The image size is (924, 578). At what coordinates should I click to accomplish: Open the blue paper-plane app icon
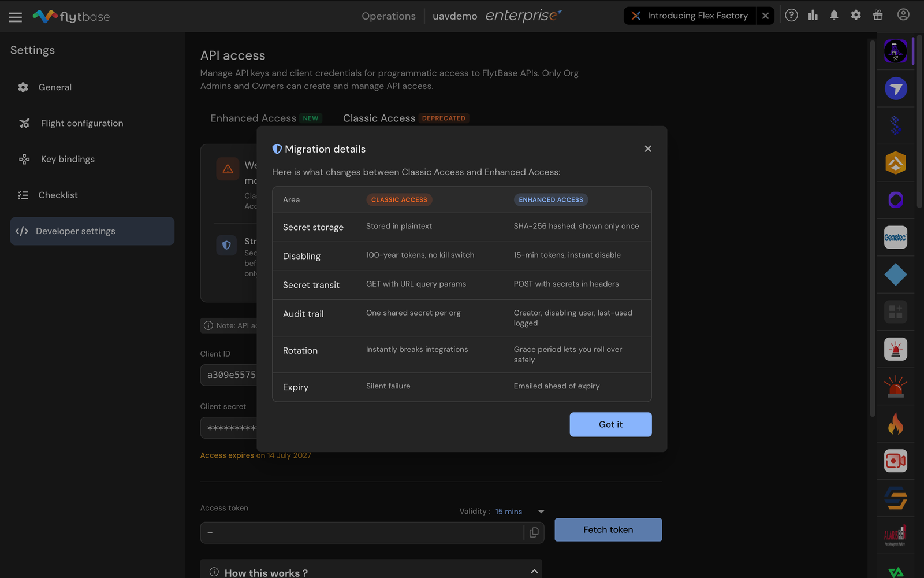coord(896,88)
